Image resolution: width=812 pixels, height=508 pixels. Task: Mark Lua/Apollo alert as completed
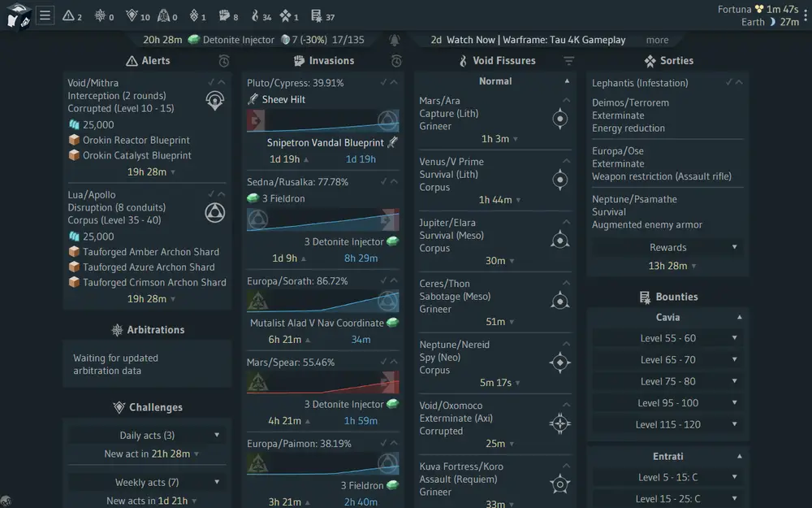(x=211, y=194)
